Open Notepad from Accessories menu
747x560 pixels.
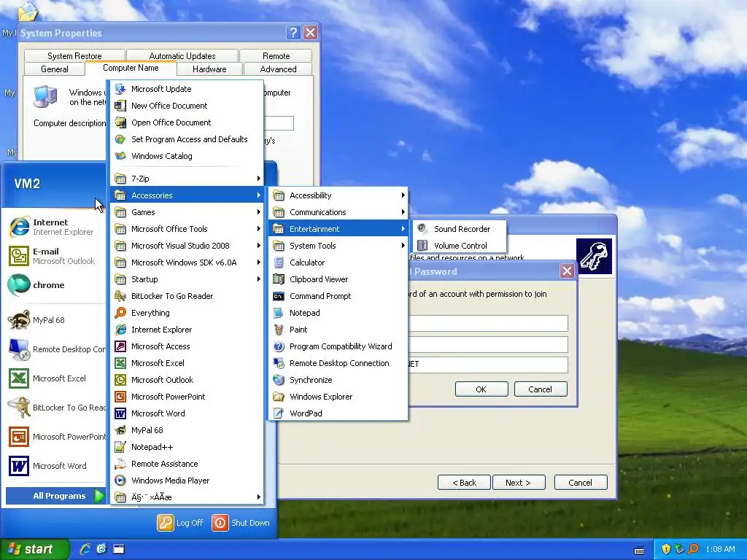[x=338, y=313]
